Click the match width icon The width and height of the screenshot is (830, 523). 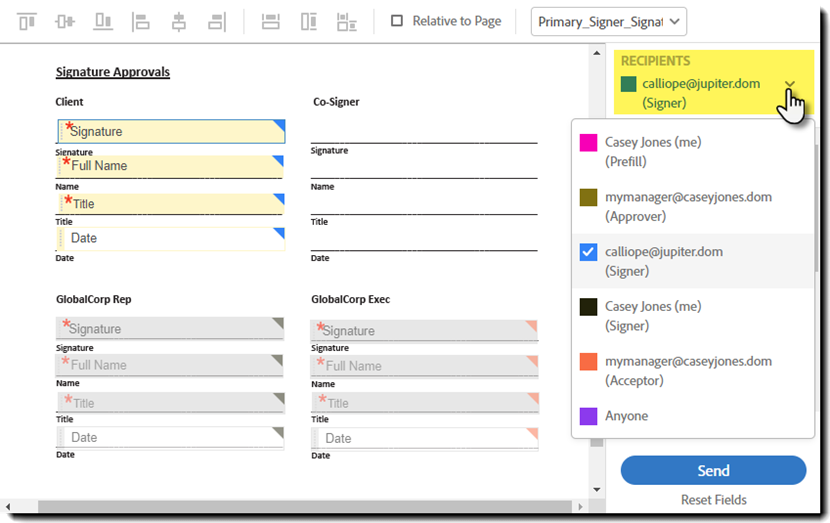coord(270,21)
